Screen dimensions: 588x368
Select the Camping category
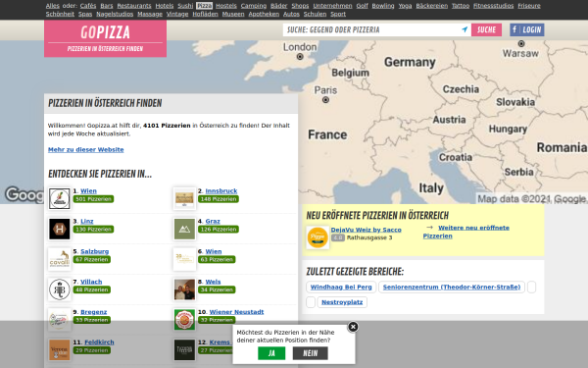point(254,6)
